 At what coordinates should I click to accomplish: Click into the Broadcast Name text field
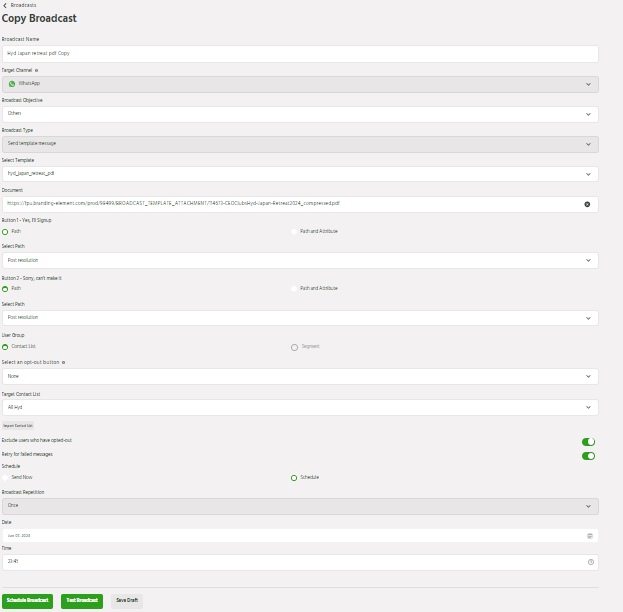pos(300,54)
